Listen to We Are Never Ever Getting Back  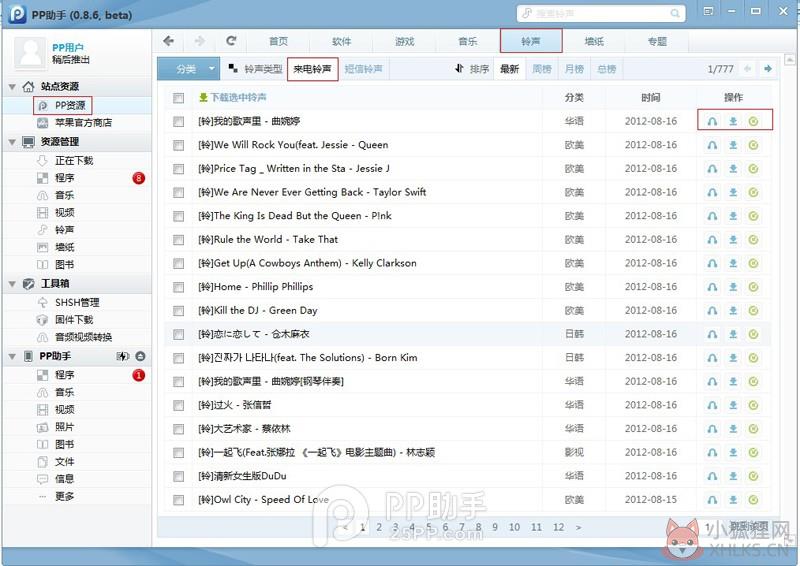pos(712,192)
